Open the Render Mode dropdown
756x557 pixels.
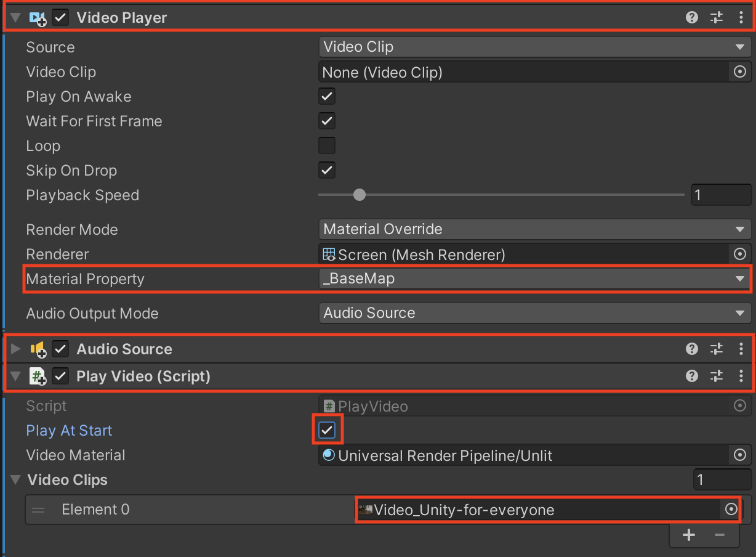(x=534, y=229)
